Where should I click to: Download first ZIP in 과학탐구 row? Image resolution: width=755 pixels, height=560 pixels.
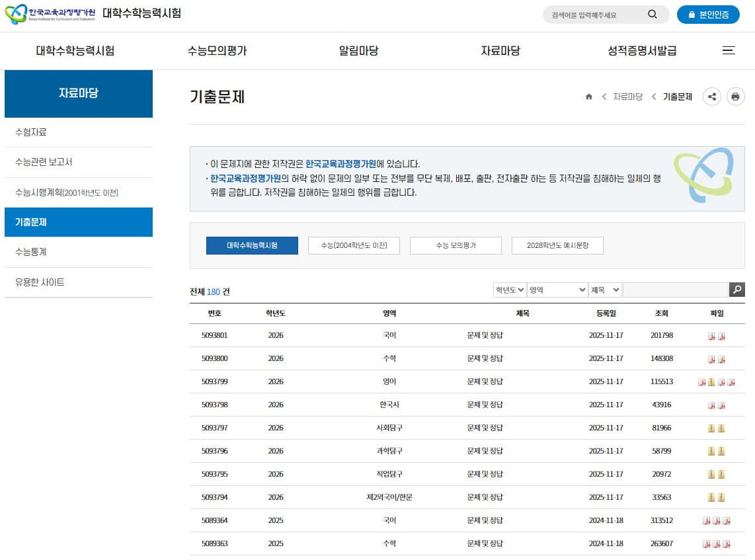tap(711, 452)
